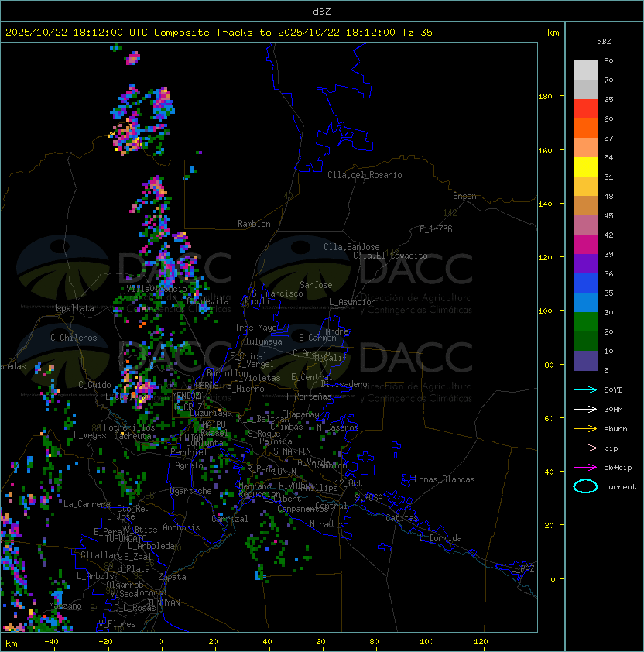Image resolution: width=644 pixels, height=652 pixels.
Task: Click the Potrerillos map label
Action: (x=129, y=427)
